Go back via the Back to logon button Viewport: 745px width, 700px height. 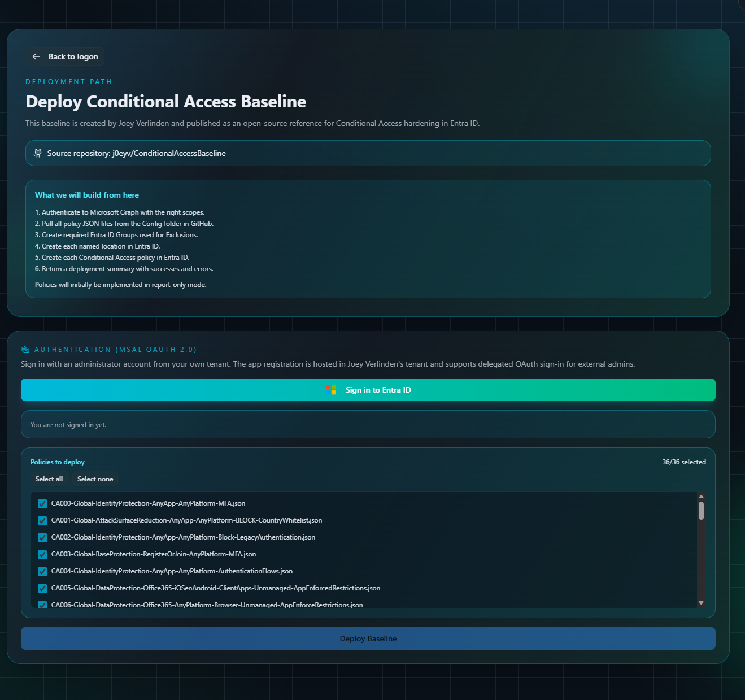[66, 56]
